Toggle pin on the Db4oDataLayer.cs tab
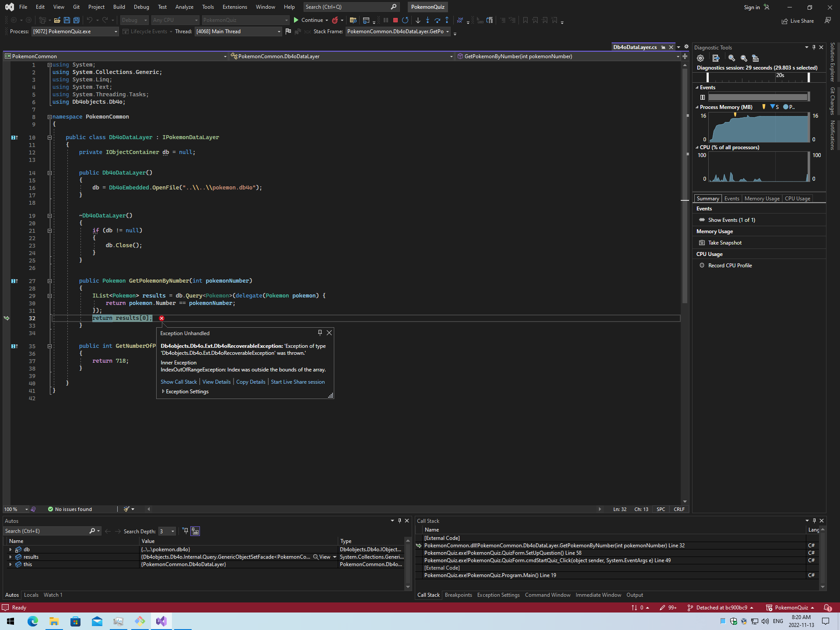The image size is (840, 630). (663, 47)
